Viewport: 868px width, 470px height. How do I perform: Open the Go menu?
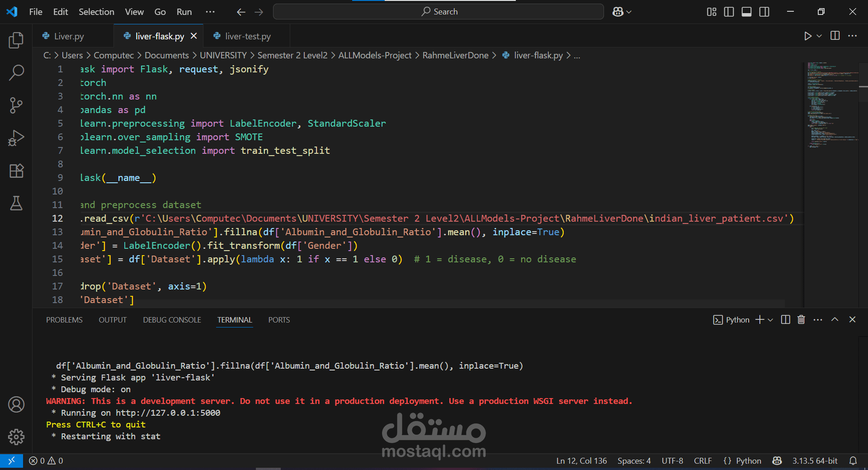pyautogui.click(x=160, y=12)
